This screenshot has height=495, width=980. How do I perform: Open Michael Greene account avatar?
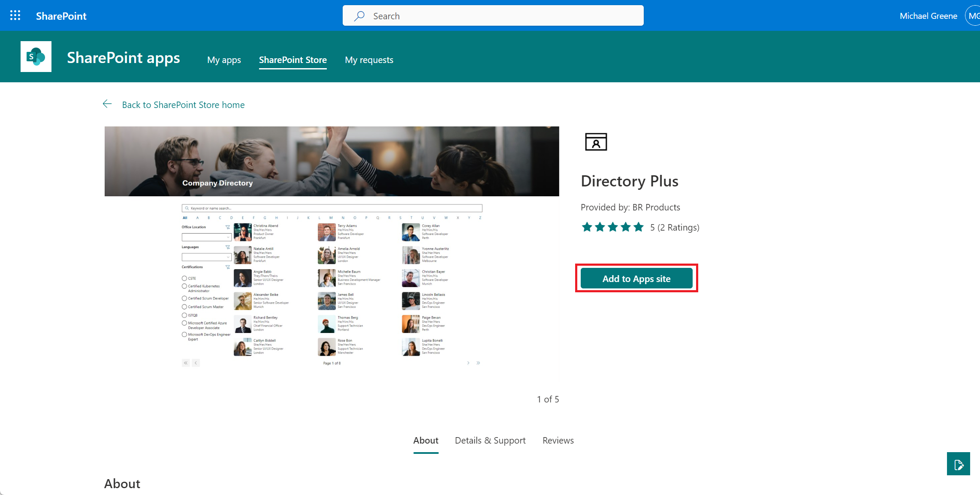[973, 16]
